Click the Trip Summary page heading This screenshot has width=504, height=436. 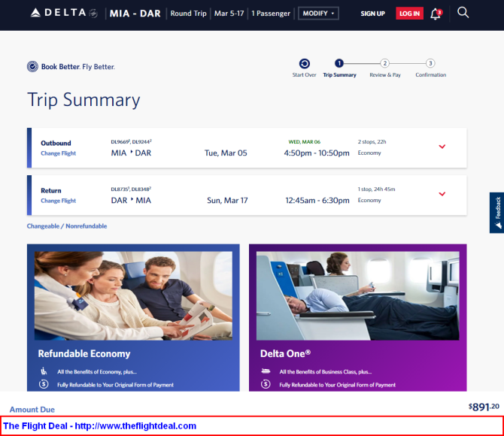click(x=83, y=100)
